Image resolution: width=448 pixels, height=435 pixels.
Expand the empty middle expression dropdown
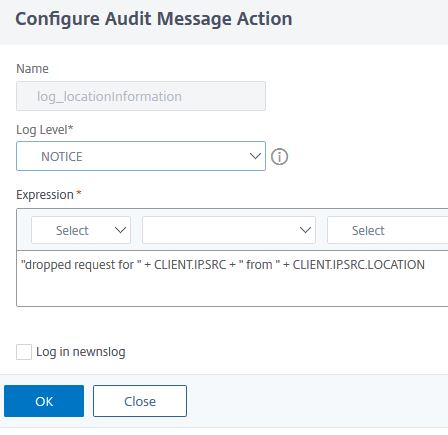click(x=229, y=230)
